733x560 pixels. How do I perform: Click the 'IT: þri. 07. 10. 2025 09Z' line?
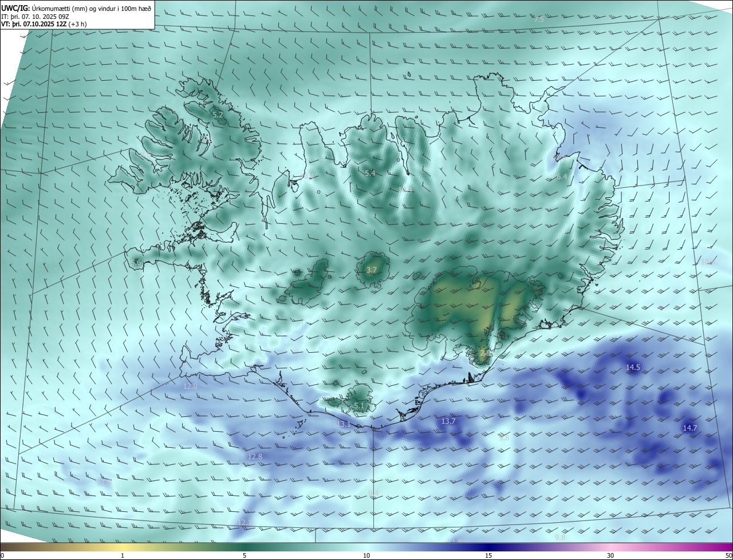(x=36, y=16)
